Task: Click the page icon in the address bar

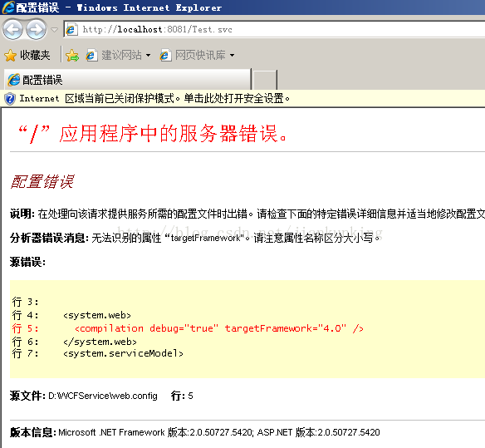Action: click(71, 30)
